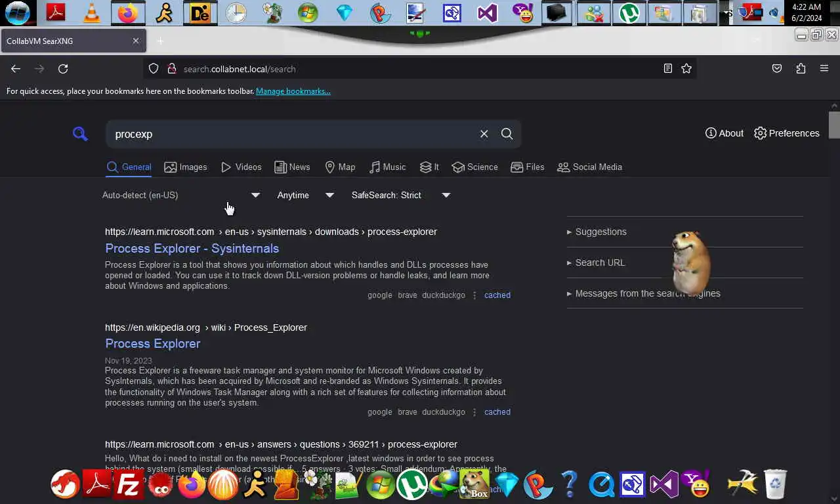Open the News category tab
The width and height of the screenshot is (840, 504).
292,167
